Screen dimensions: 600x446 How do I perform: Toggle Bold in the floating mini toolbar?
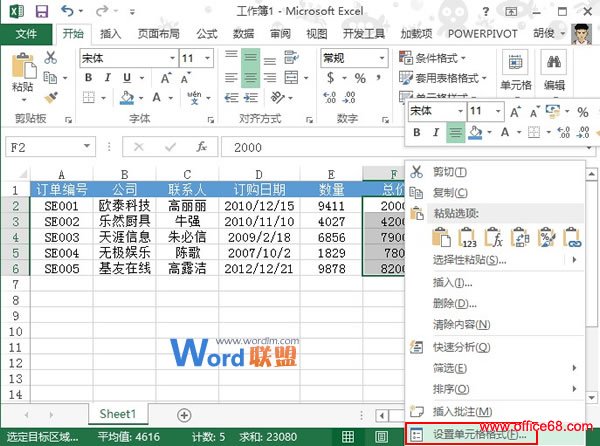click(x=417, y=132)
